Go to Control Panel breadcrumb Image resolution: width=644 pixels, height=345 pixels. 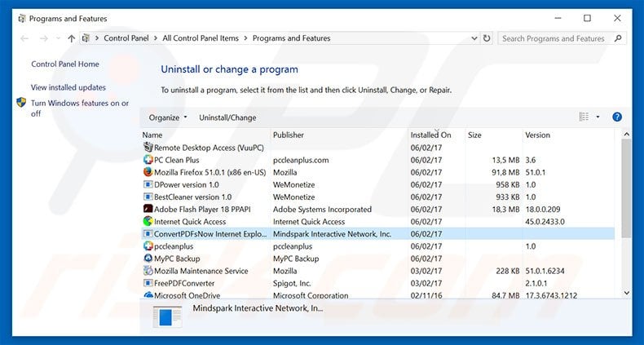click(126, 38)
